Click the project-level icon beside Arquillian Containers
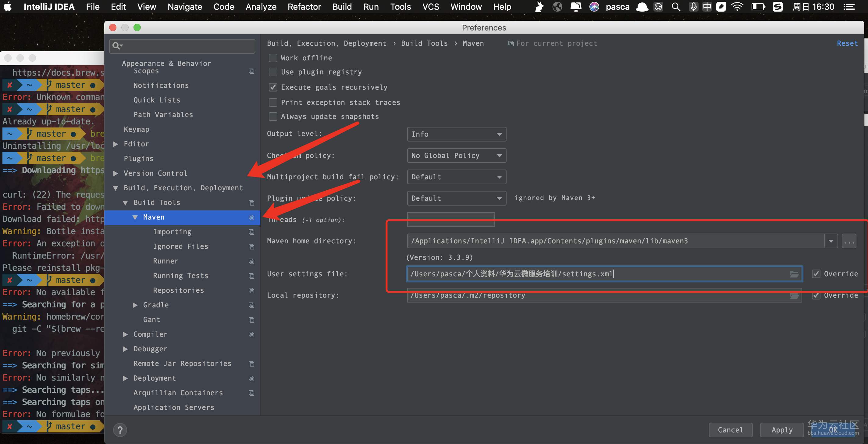 coord(251,393)
